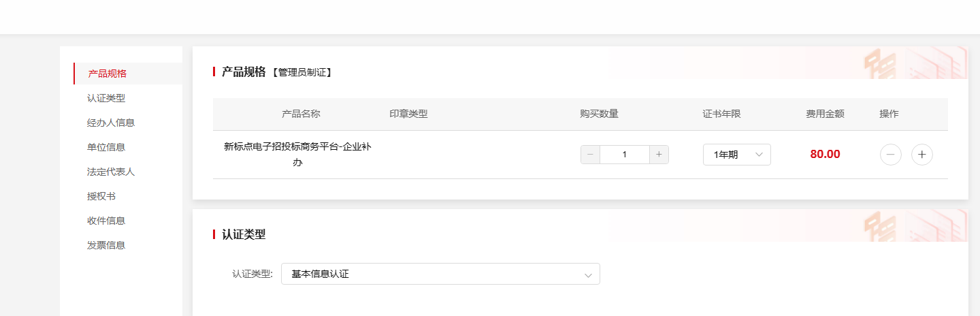Image resolution: width=980 pixels, height=316 pixels.
Task: Click the chevron arrow in 认证类型 dropdown
Action: pos(588,274)
